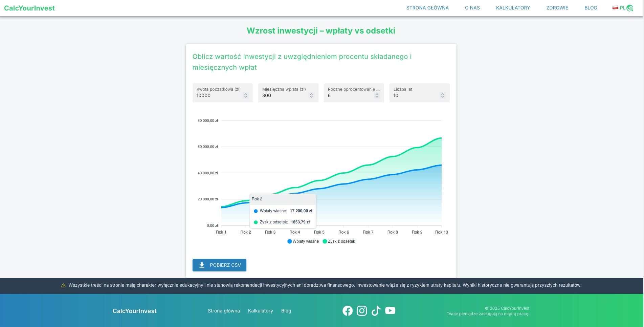Open the Blog menu item in header

click(x=591, y=8)
